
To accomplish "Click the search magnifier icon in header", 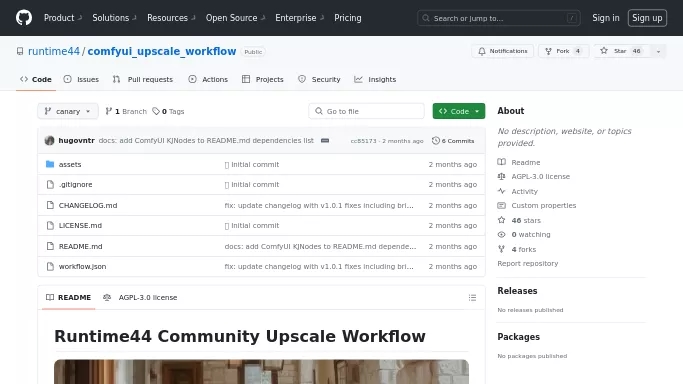I will coord(426,18).
